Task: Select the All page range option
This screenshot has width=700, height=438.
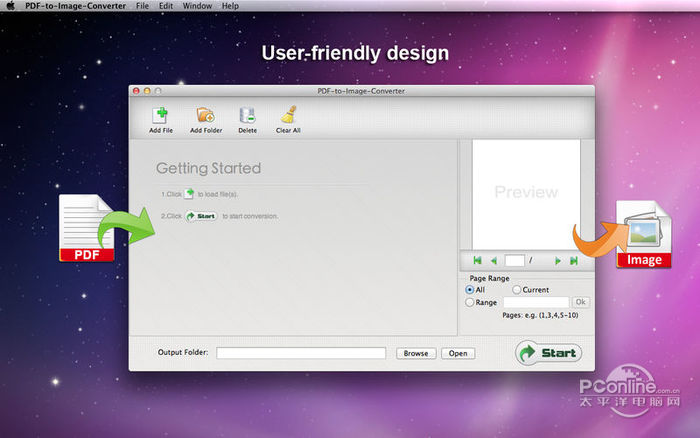Action: tap(469, 290)
